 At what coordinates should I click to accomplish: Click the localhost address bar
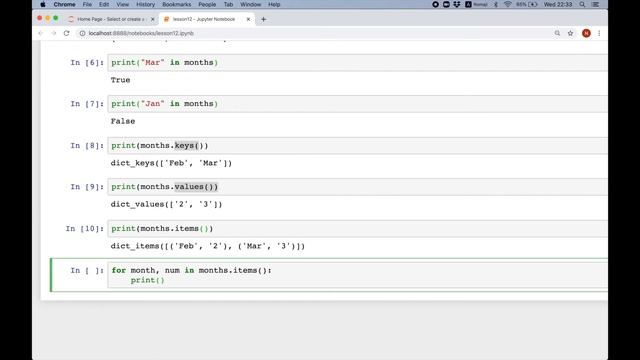tap(318, 33)
